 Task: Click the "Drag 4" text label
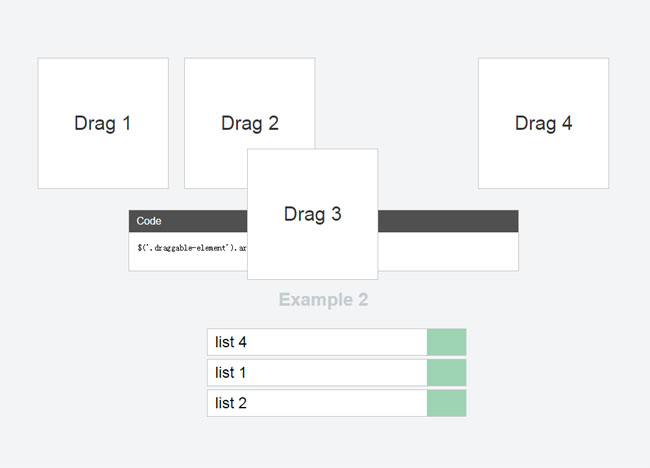(543, 123)
